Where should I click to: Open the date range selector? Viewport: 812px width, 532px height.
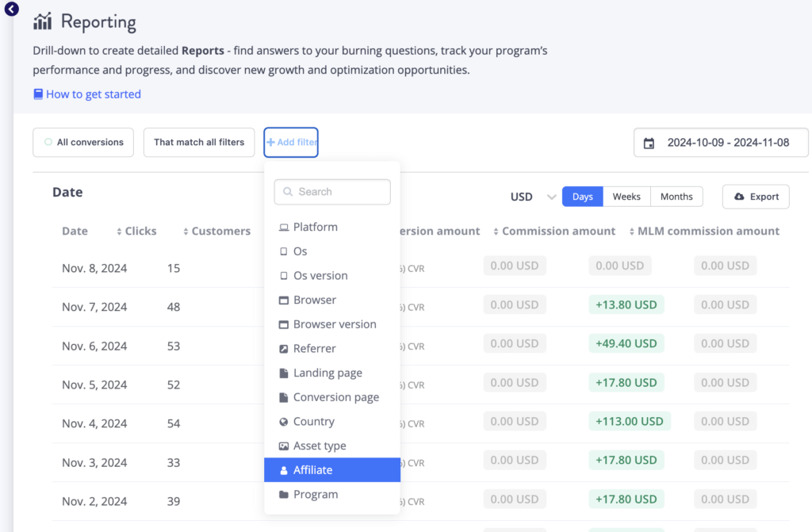pyautogui.click(x=720, y=143)
